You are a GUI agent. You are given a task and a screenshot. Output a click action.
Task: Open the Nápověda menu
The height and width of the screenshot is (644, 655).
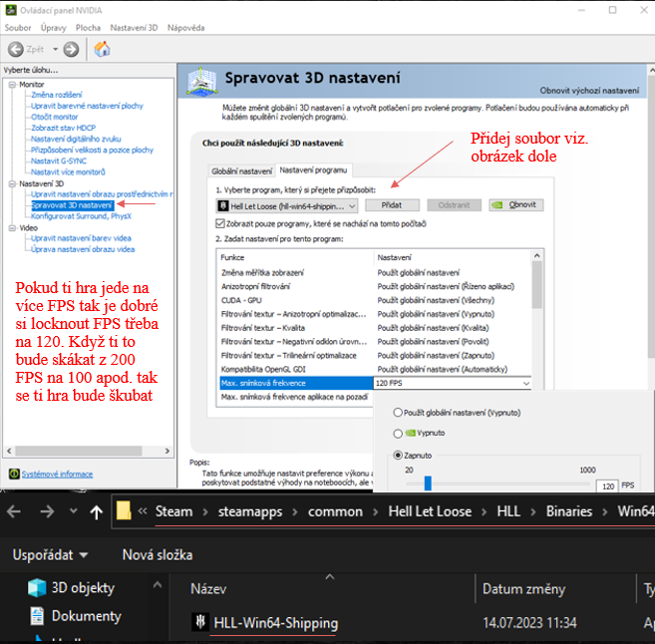pyautogui.click(x=185, y=28)
